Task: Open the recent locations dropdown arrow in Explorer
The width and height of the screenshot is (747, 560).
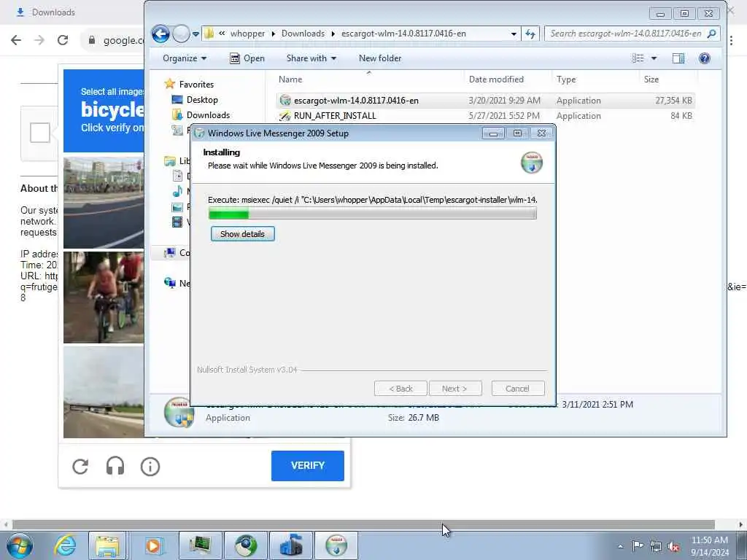Action: 196,34
